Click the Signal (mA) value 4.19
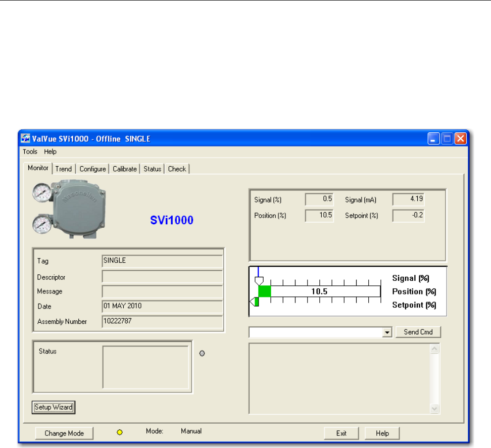491x448 pixels. [408, 199]
